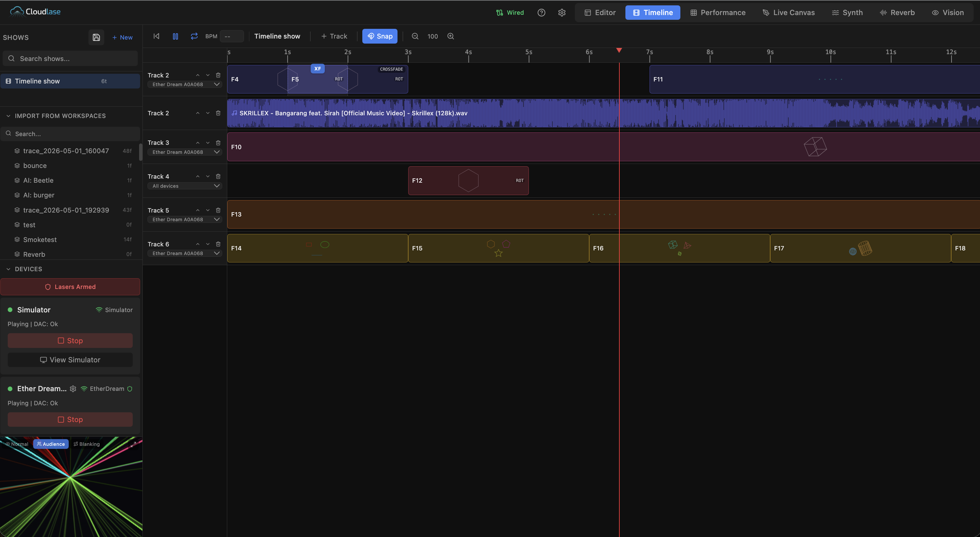Pause timeline playback

click(x=175, y=36)
